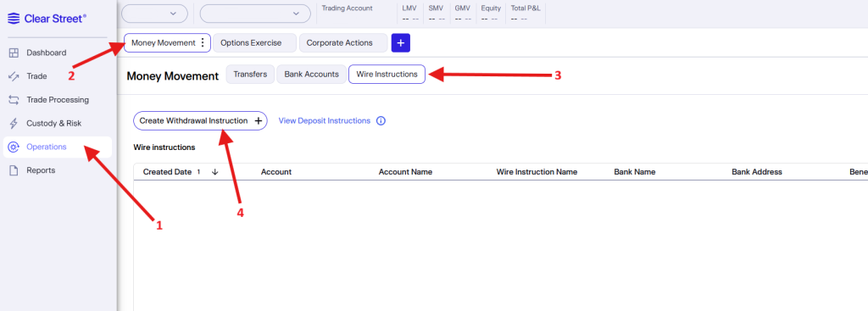Click the Total P&L value in header
Viewport: 868px width, 311px height.
pyautogui.click(x=519, y=19)
